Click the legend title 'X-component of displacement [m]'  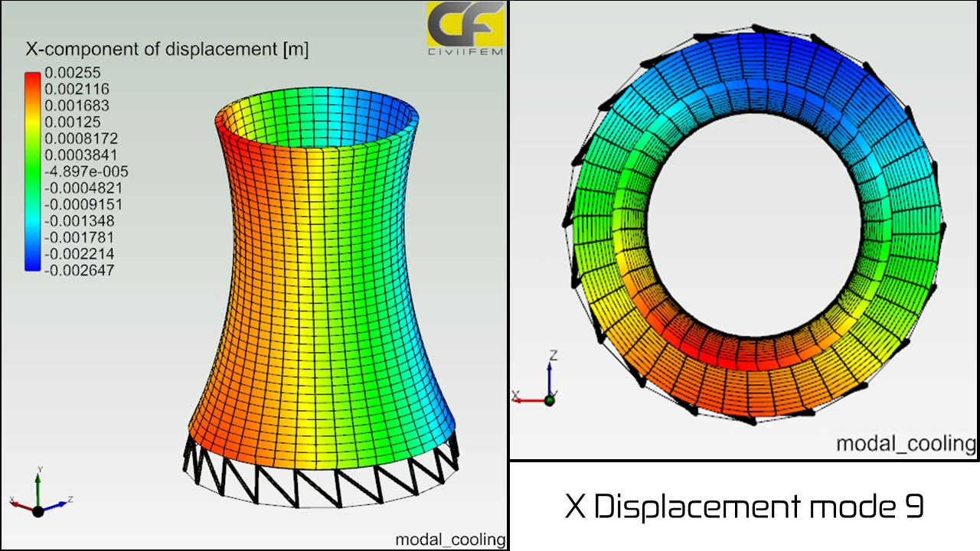coord(167,50)
